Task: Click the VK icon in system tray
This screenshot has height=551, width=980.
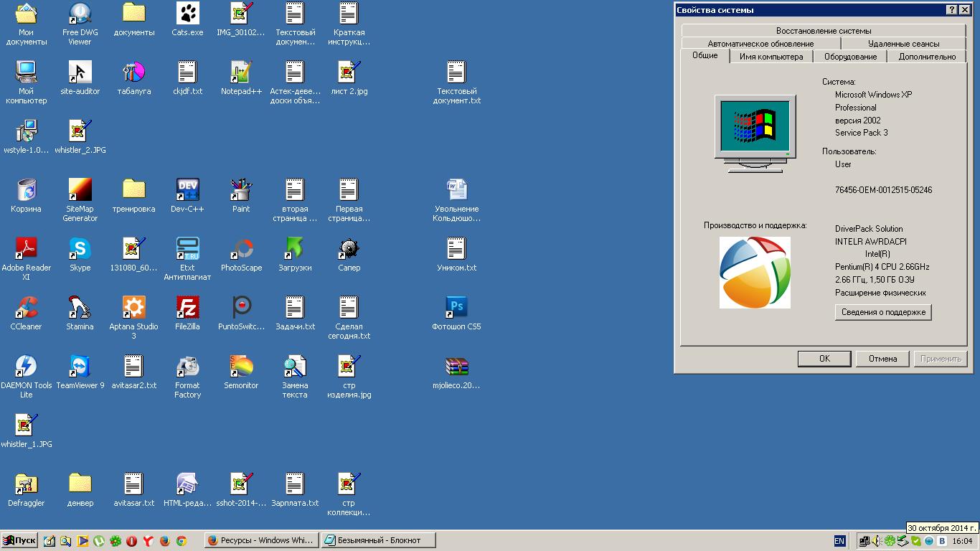Action: coord(942,541)
